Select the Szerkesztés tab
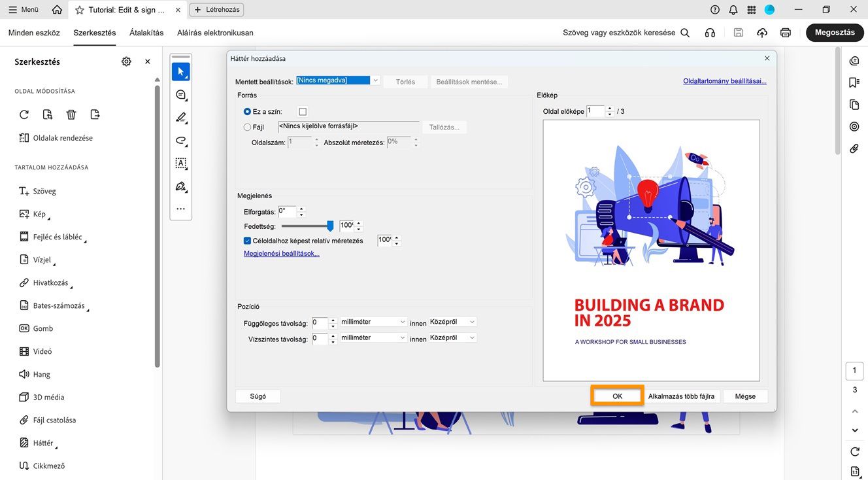Screen dimensions: 868x480 (95, 33)
